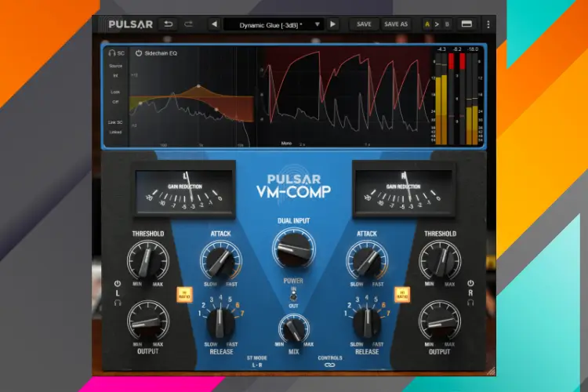Open the Dynamic Glue preset dropdown
588x392 pixels.
pos(273,24)
